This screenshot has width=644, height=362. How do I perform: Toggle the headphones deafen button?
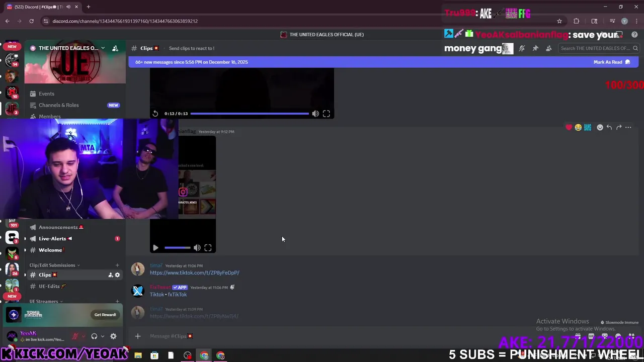(x=94, y=336)
